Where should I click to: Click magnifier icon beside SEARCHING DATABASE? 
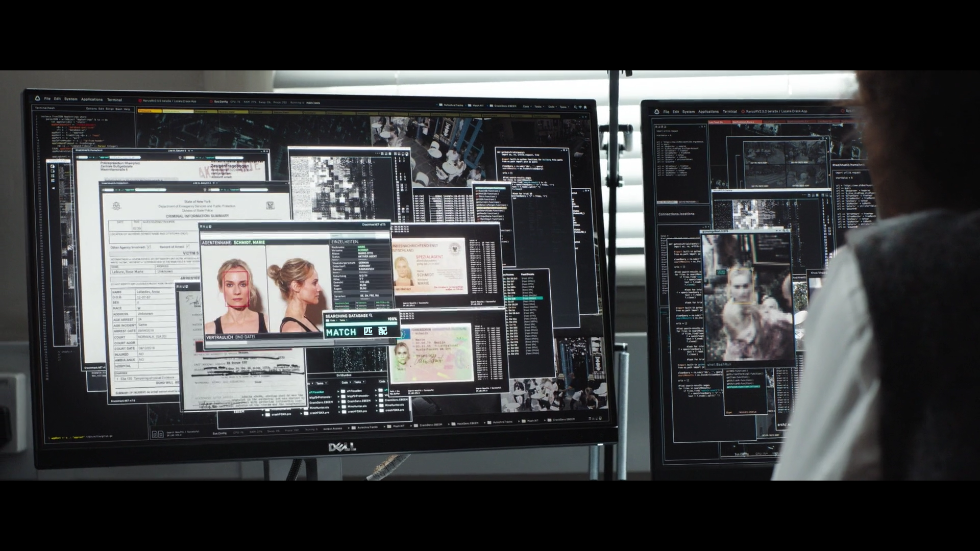click(x=371, y=315)
